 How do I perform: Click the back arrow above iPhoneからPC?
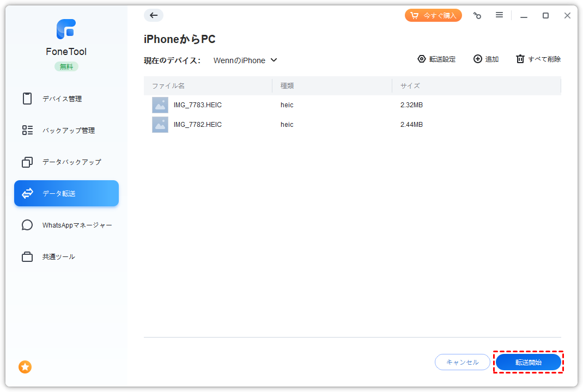(x=154, y=15)
